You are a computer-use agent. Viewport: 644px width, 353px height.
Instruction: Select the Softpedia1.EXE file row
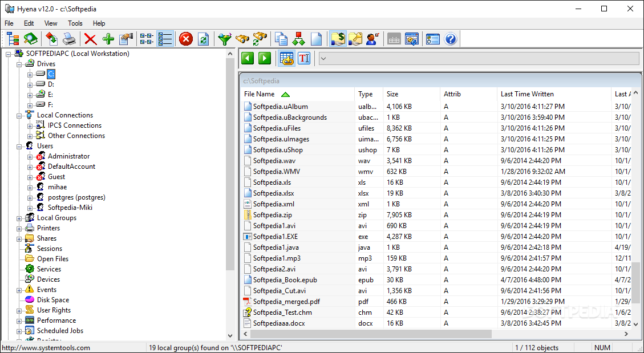pos(435,237)
